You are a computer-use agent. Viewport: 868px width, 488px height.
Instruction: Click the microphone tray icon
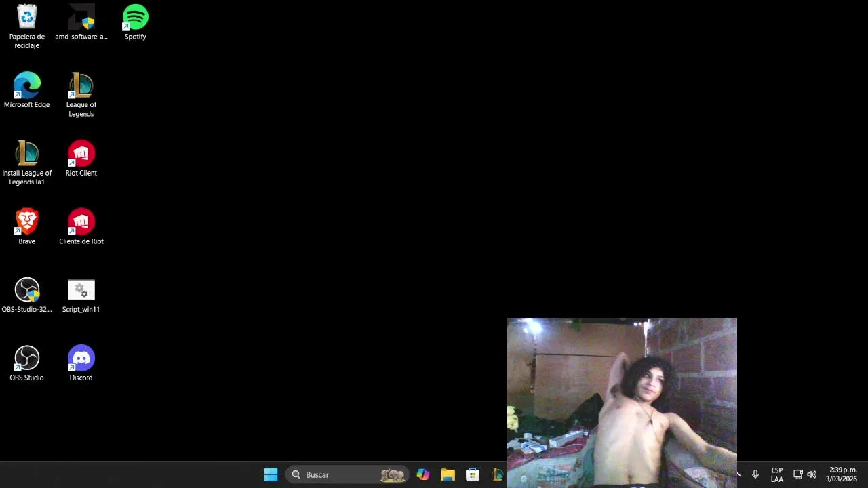click(x=755, y=474)
